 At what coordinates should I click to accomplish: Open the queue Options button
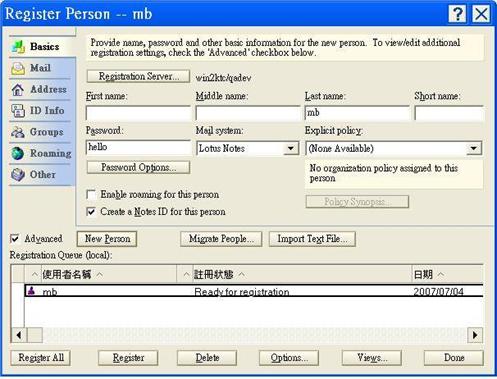(x=289, y=358)
